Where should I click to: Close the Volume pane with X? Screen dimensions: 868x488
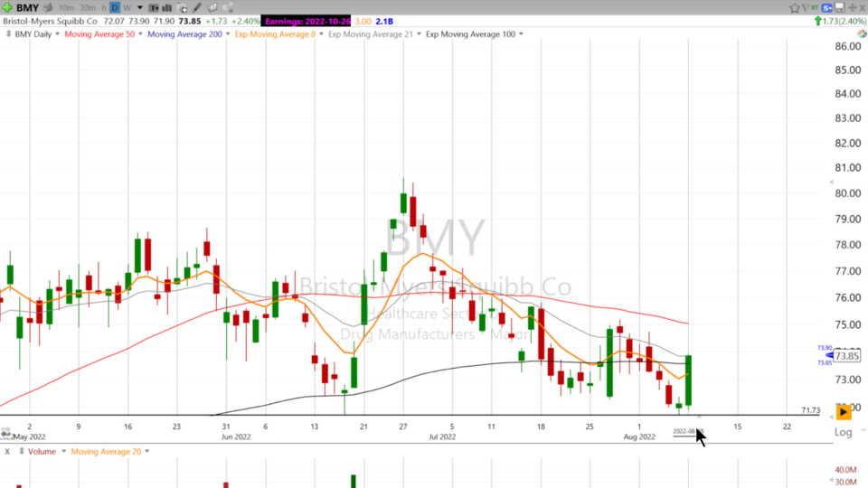(x=7, y=452)
